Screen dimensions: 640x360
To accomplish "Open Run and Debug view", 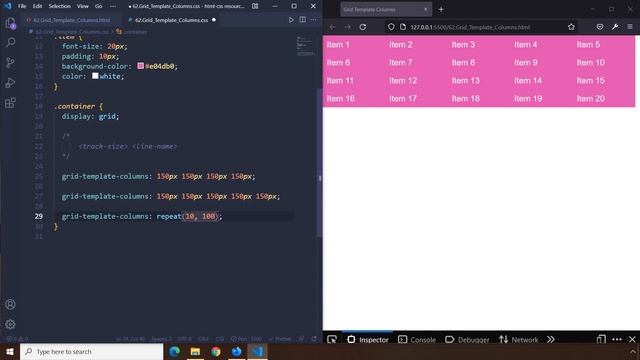I will click(x=10, y=82).
